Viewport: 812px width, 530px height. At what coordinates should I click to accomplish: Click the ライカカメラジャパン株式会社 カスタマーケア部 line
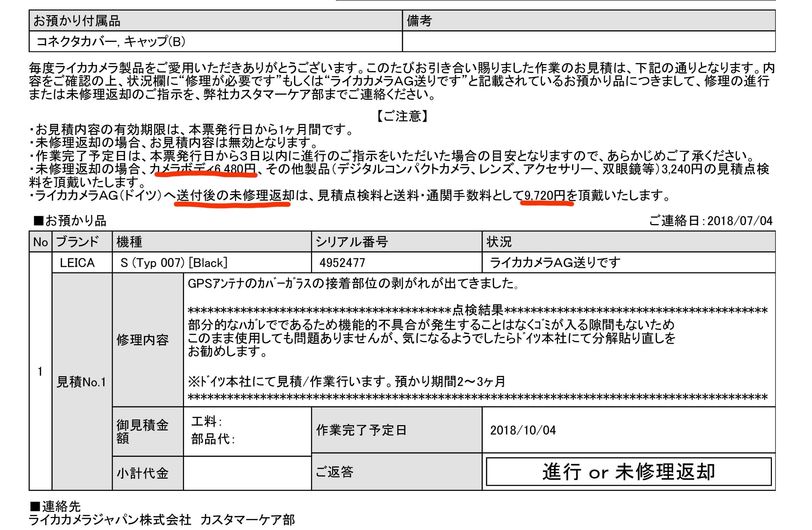coord(162,520)
